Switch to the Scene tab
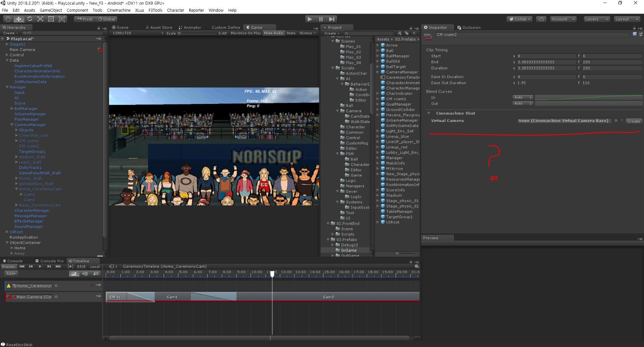This screenshot has width=644, height=347. (120, 28)
